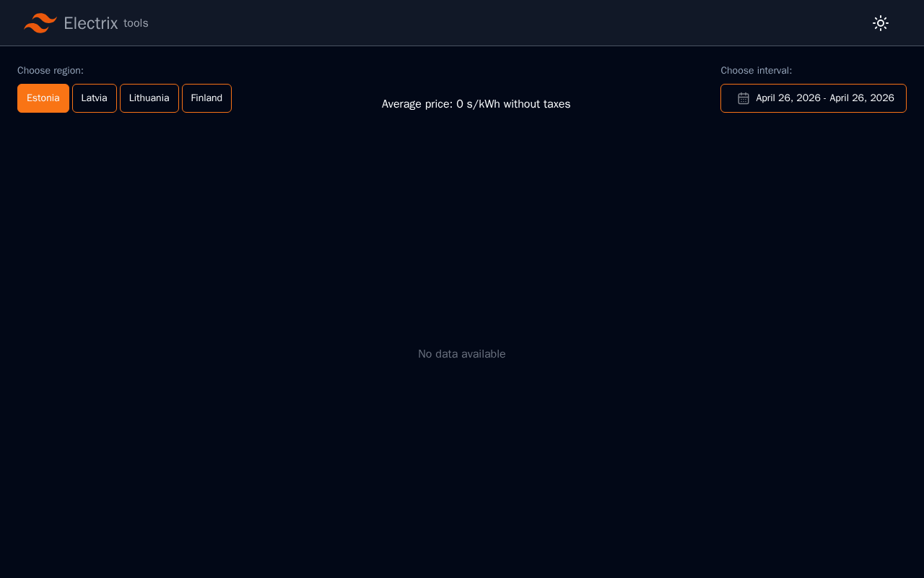The height and width of the screenshot is (578, 924).
Task: Open the date interval picker
Action: [x=814, y=98]
